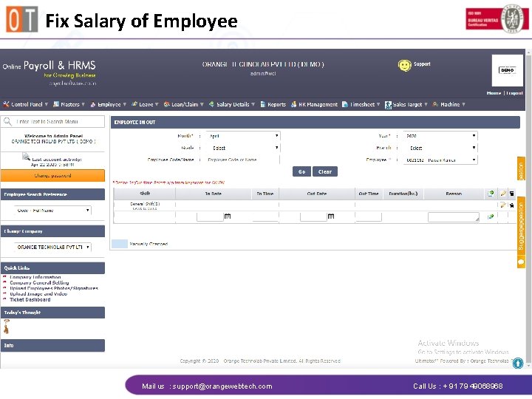532x399 pixels.
Task: Click the Leave menu icon
Action: (134, 104)
